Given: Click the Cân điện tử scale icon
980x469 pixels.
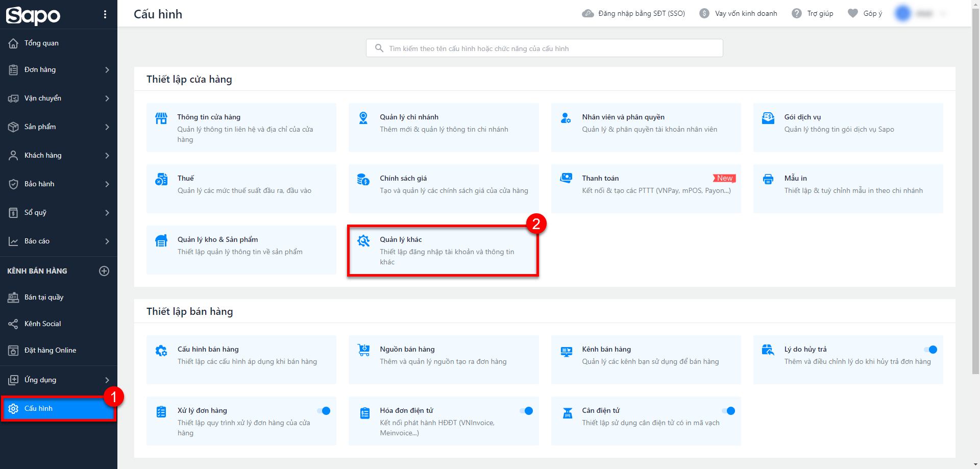Looking at the screenshot, I should (x=568, y=413).
